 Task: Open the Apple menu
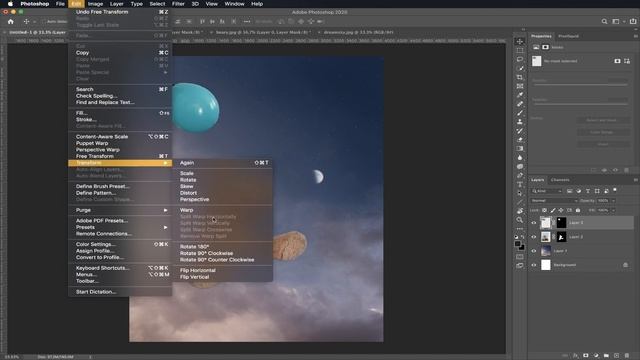(x=10, y=4)
